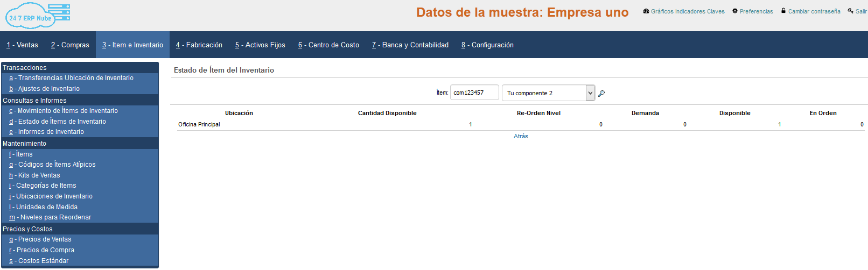868x270 pixels.
Task: Open Ajustes de Inventario link
Action: pos(48,89)
